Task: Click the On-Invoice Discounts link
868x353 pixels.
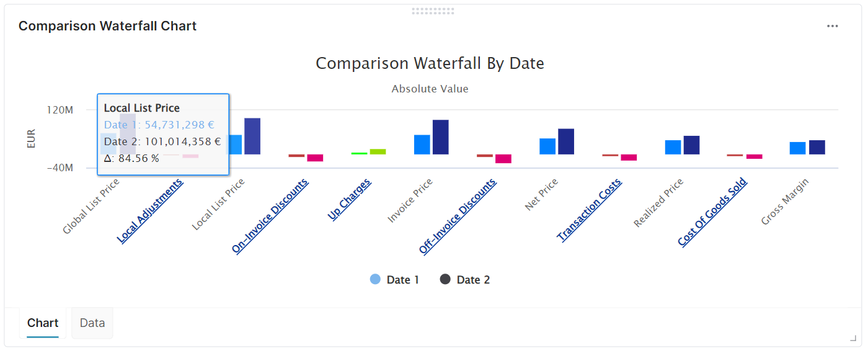Action: (270, 216)
